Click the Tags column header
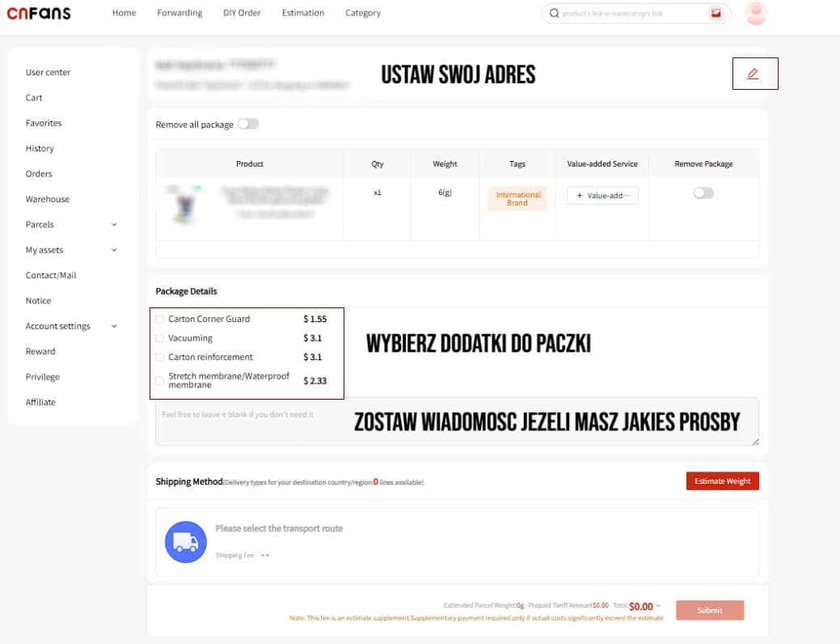The image size is (840, 644). coord(517,163)
